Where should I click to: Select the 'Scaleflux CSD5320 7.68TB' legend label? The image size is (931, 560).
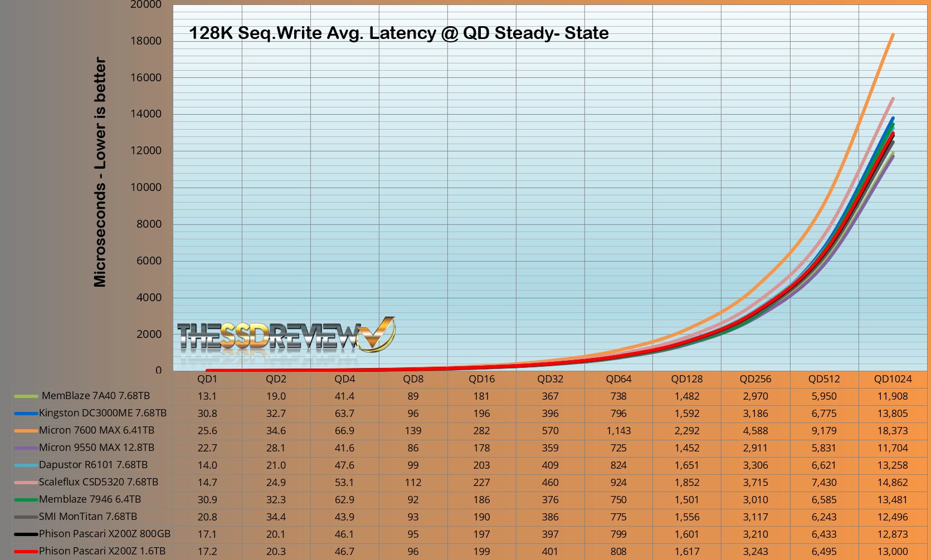99,482
